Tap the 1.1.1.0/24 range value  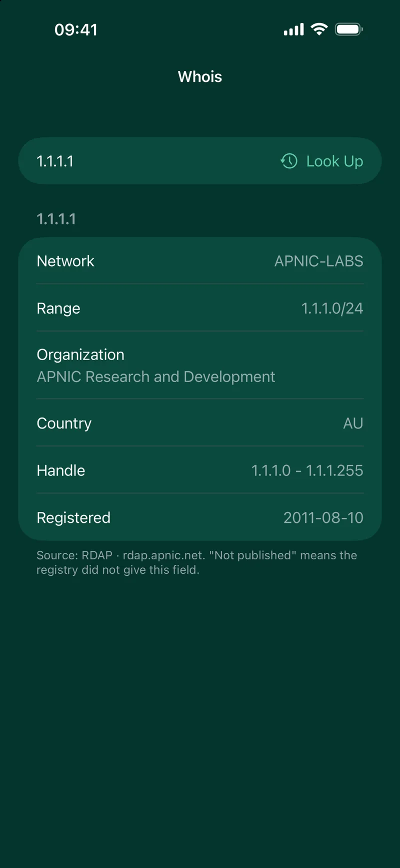point(332,308)
